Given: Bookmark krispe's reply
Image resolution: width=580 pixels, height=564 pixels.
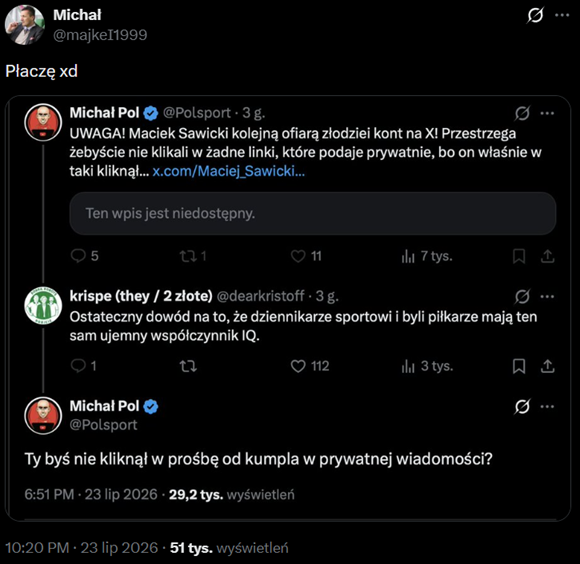Looking at the screenshot, I should 519,366.
